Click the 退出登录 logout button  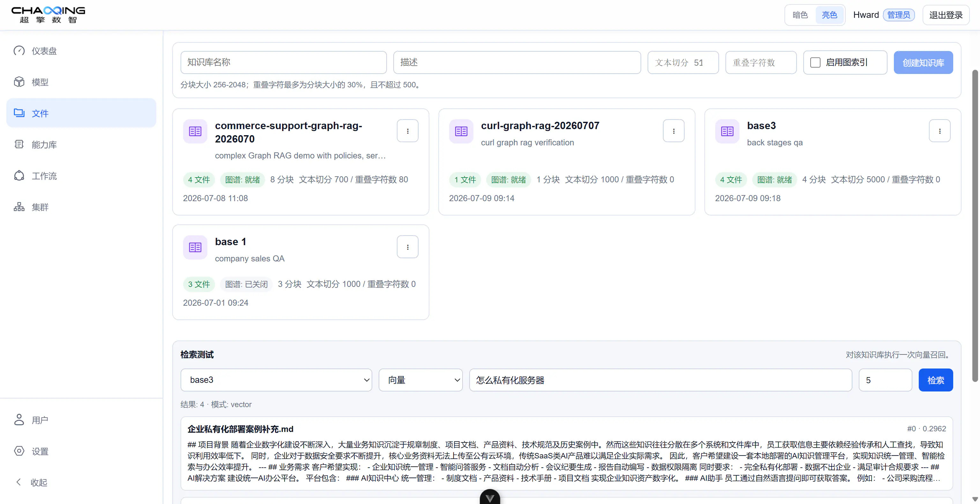pyautogui.click(x=945, y=15)
